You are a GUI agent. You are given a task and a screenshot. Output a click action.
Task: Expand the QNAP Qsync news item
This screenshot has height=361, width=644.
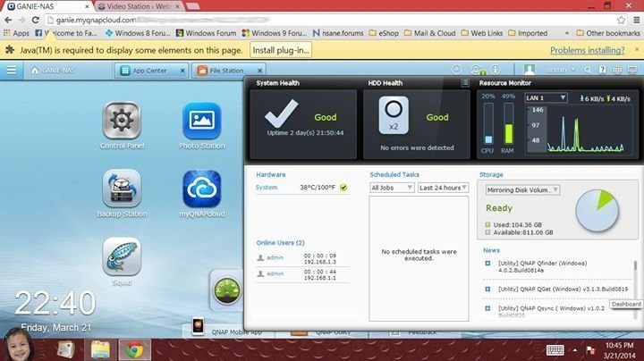487,308
